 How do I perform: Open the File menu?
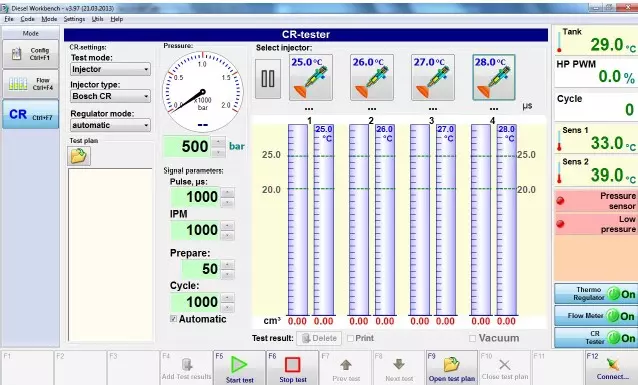coord(9,19)
